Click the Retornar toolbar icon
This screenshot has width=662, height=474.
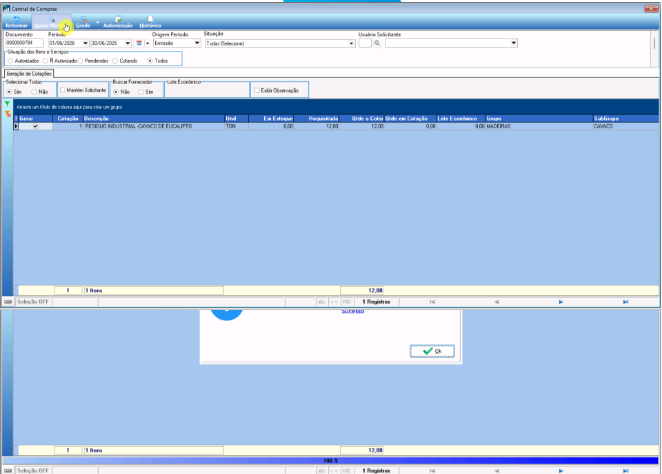click(16, 22)
